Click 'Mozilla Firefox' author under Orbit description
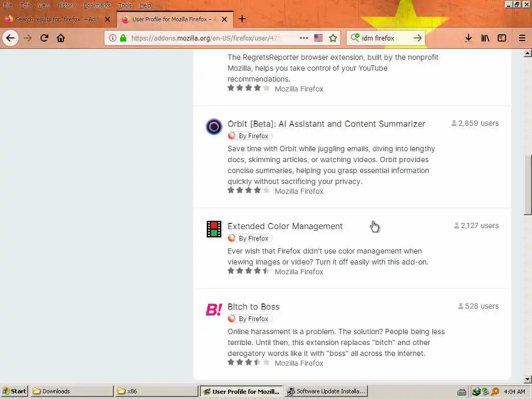Image resolution: width=532 pixels, height=399 pixels. click(299, 191)
